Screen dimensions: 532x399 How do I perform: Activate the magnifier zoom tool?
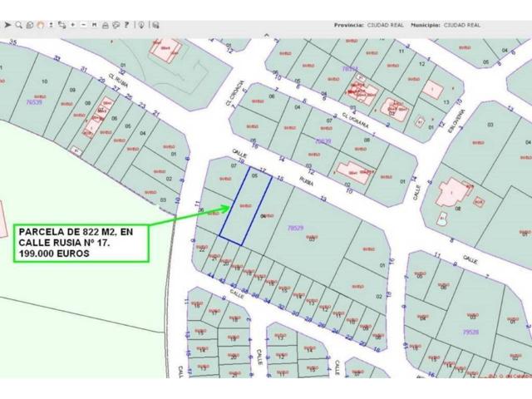point(18,25)
